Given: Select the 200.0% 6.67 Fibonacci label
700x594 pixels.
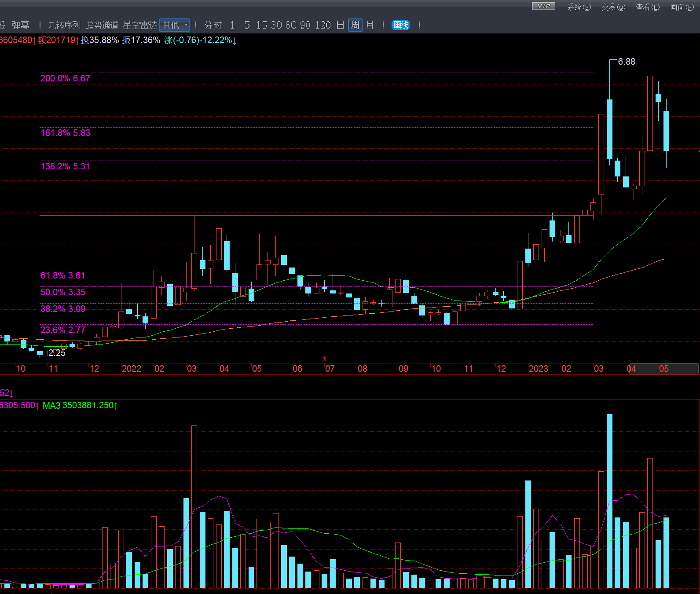Looking at the screenshot, I should [x=65, y=78].
